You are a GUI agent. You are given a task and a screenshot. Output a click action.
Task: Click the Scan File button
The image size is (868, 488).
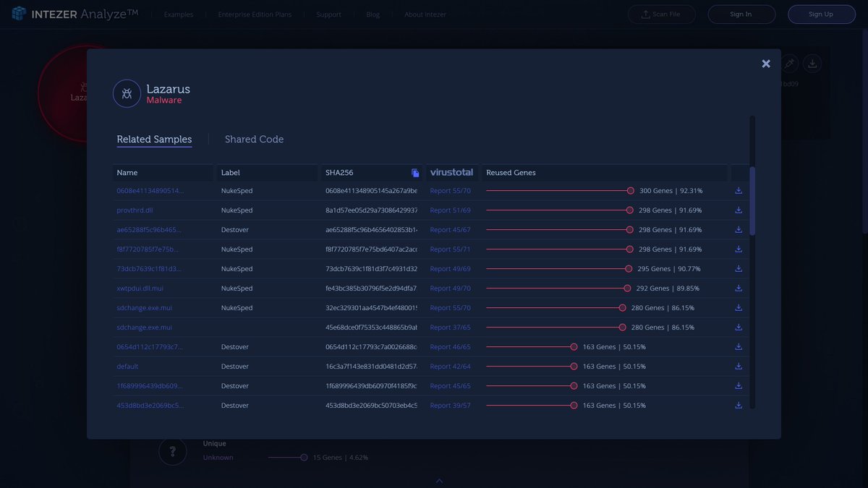click(x=661, y=14)
